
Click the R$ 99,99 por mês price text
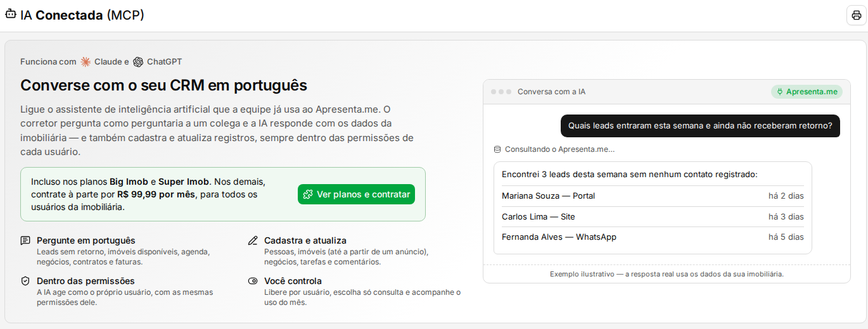(156, 194)
